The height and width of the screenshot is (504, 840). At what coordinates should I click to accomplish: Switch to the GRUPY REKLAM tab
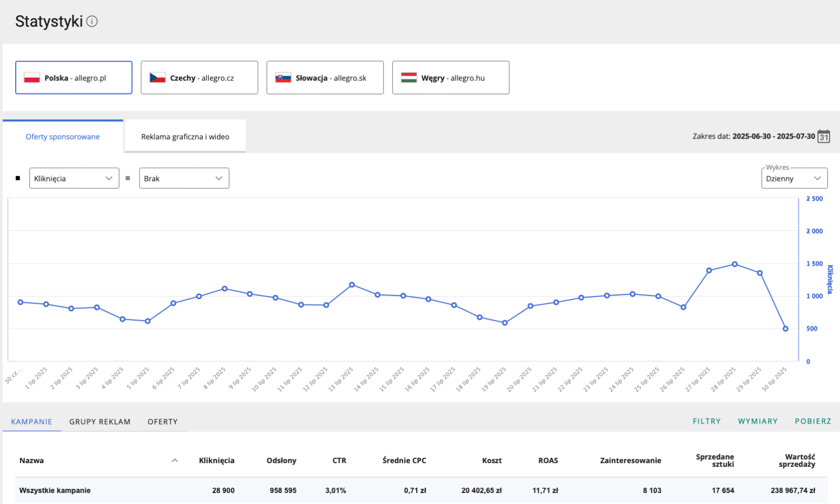coord(100,422)
